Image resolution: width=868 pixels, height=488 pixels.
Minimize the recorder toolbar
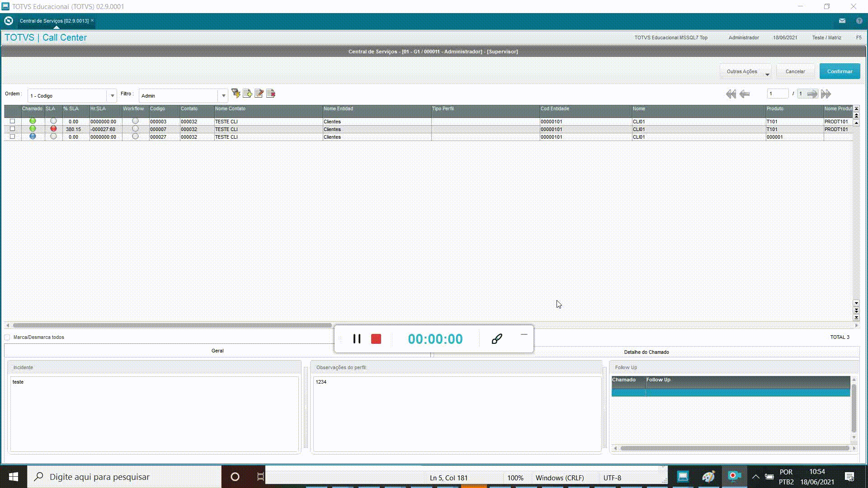tap(524, 334)
